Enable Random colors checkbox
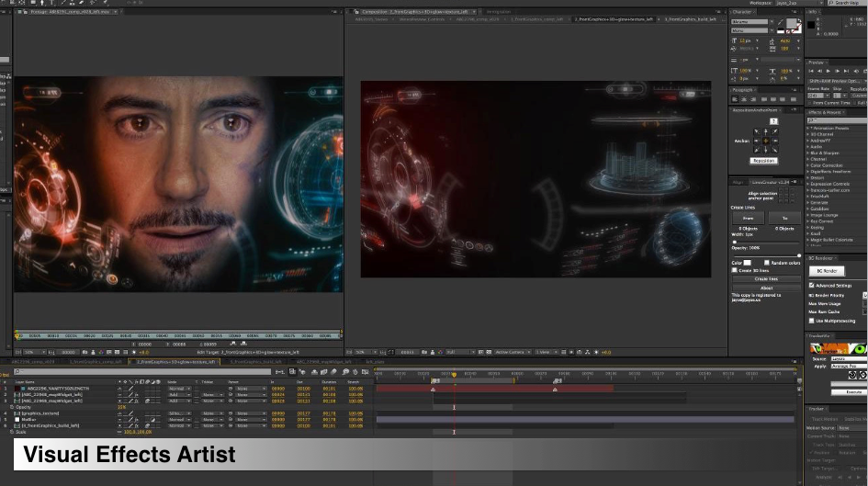The image size is (868, 486). click(x=767, y=263)
